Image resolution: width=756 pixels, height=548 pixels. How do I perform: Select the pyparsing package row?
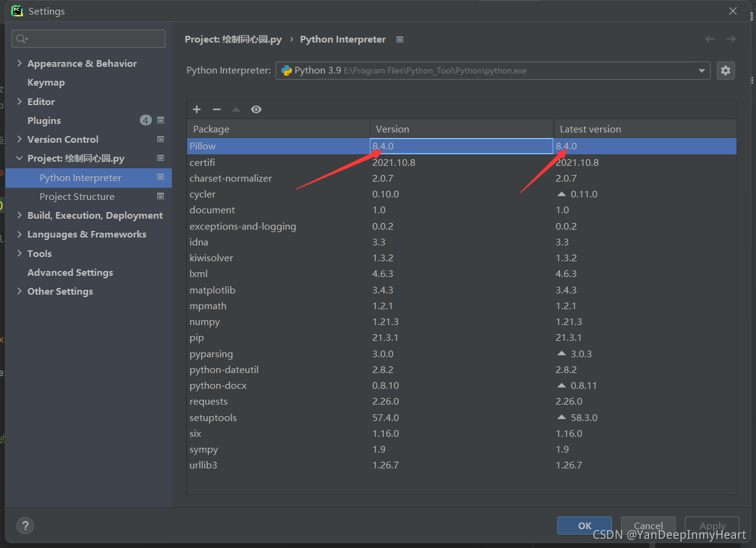pyautogui.click(x=461, y=354)
